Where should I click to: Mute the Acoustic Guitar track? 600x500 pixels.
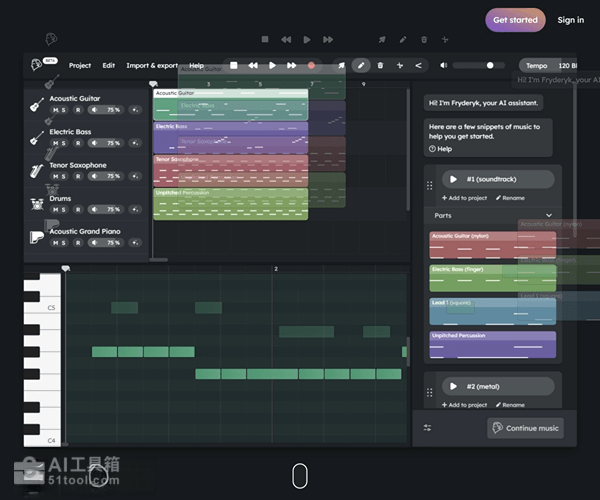point(56,110)
